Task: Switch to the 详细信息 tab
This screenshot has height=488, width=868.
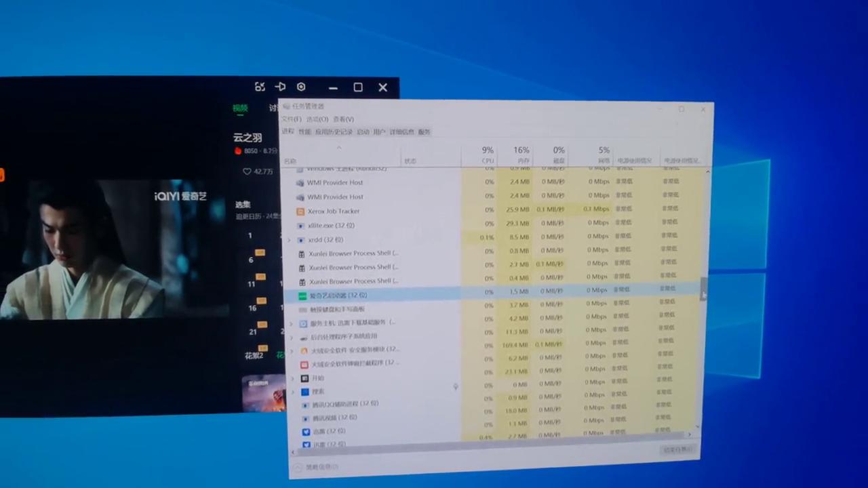Action: pyautogui.click(x=401, y=131)
